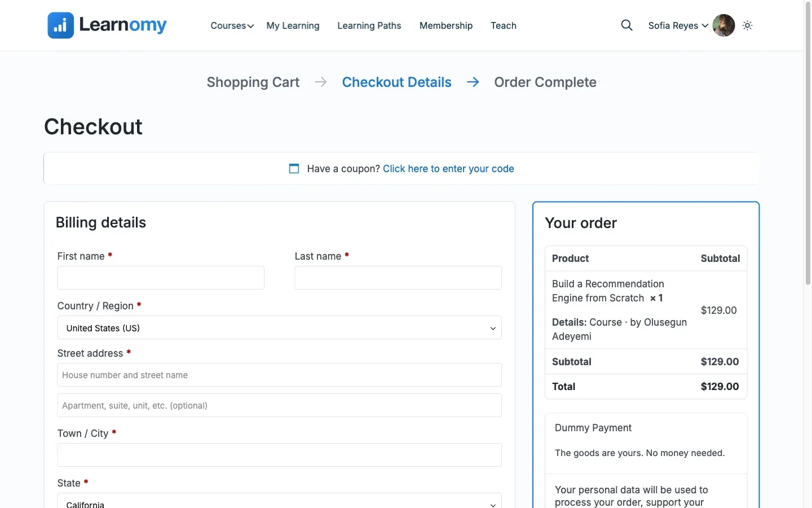Go to My Learning
Viewport: 812px width, 508px height.
(x=293, y=25)
